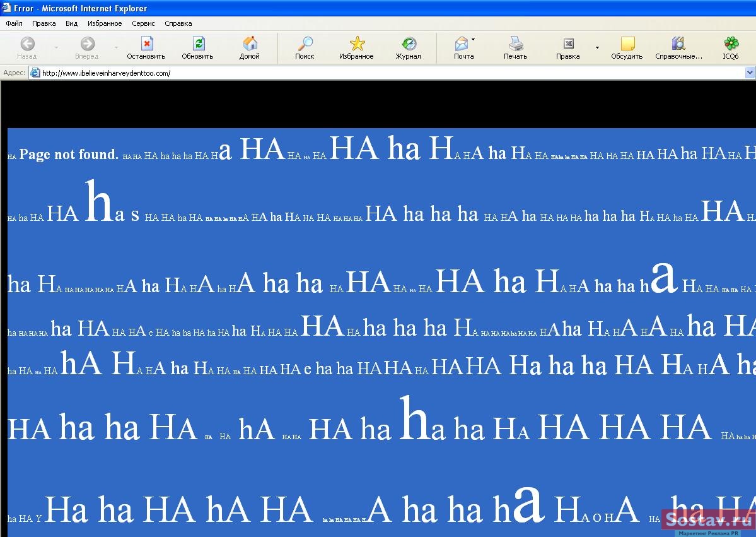Open the Справочные research toolbar icon
756x537 pixels.
pyautogui.click(x=678, y=44)
